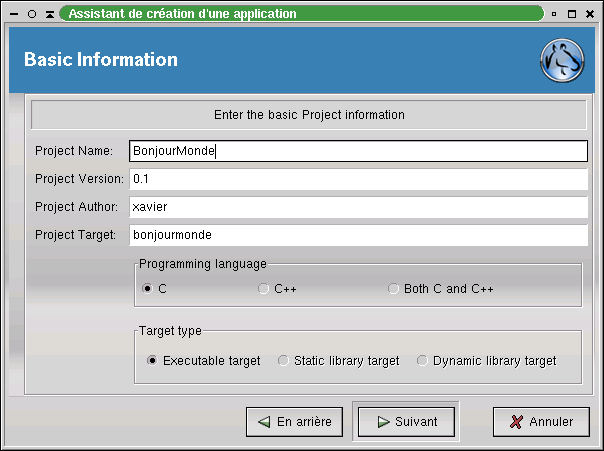This screenshot has height=451, width=604.
Task: Choose C++ as the programming language
Action: click(264, 289)
